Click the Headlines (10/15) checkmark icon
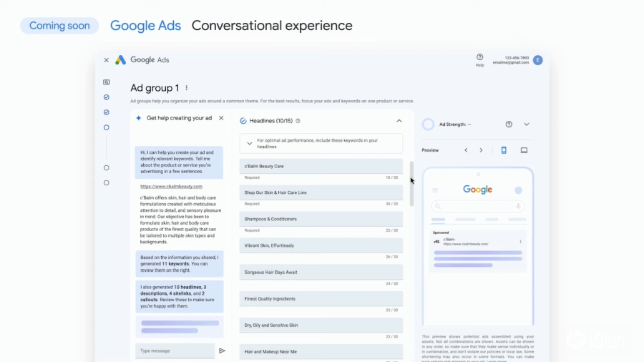The width and height of the screenshot is (644, 362). click(x=243, y=121)
